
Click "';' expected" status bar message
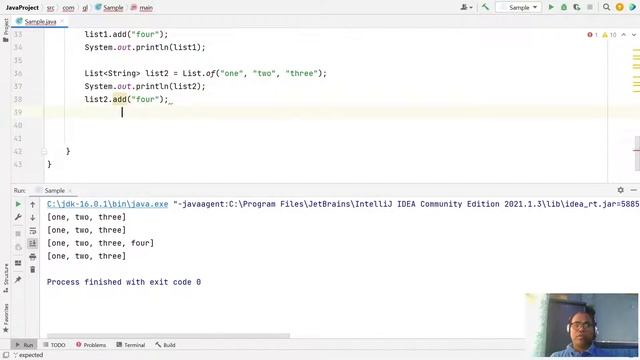tap(28, 355)
